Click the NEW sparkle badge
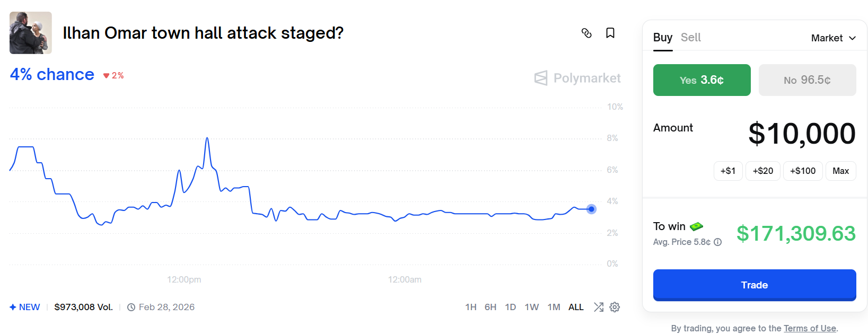 (x=25, y=307)
